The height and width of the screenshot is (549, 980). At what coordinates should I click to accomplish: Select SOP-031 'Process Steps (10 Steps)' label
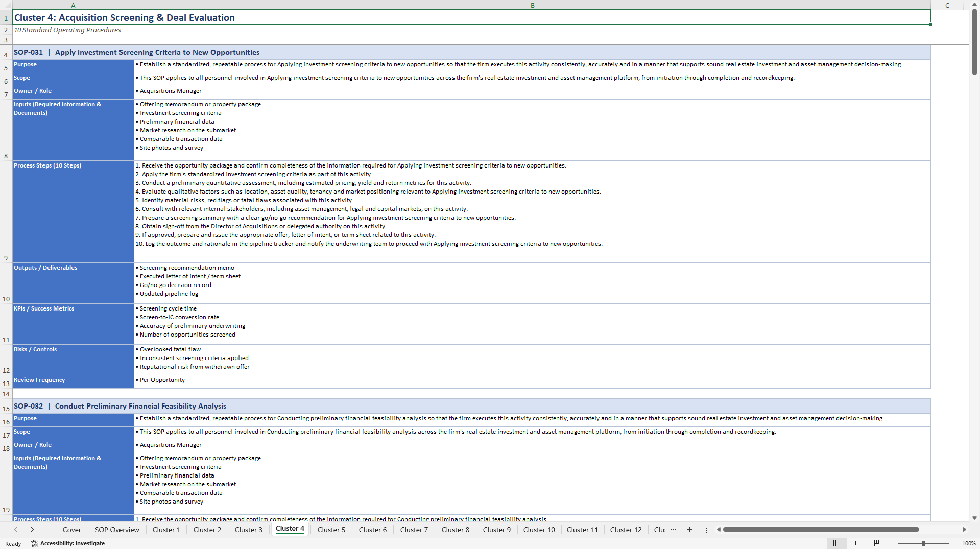click(x=73, y=212)
